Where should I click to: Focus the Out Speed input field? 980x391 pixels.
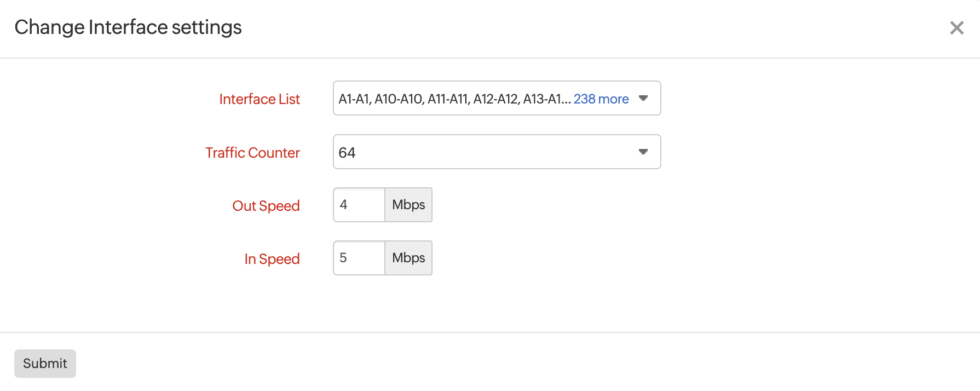(359, 205)
